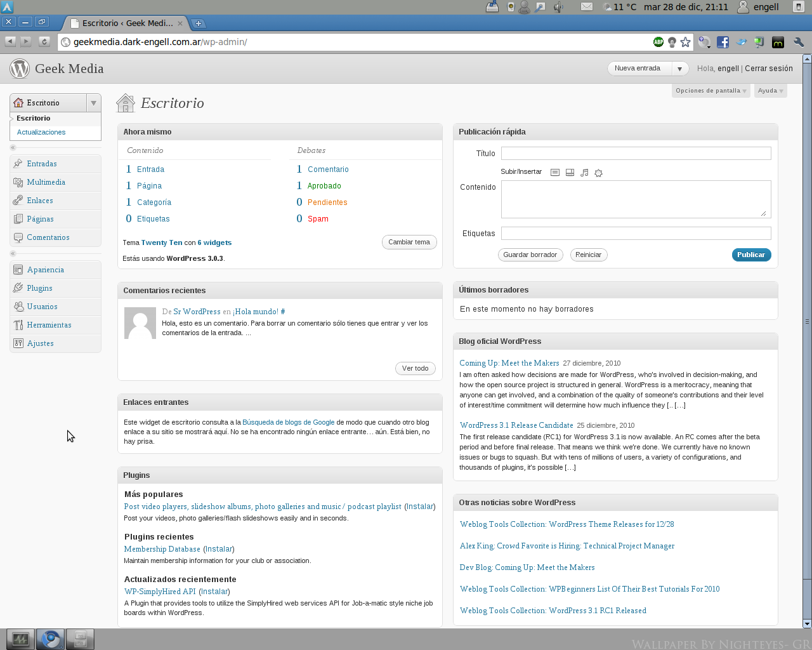Open the browser wrench menu
This screenshot has width=812, height=650.
click(799, 43)
